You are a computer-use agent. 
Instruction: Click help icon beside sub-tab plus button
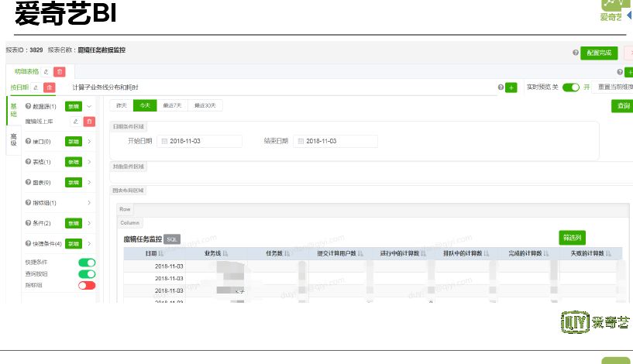[501, 88]
